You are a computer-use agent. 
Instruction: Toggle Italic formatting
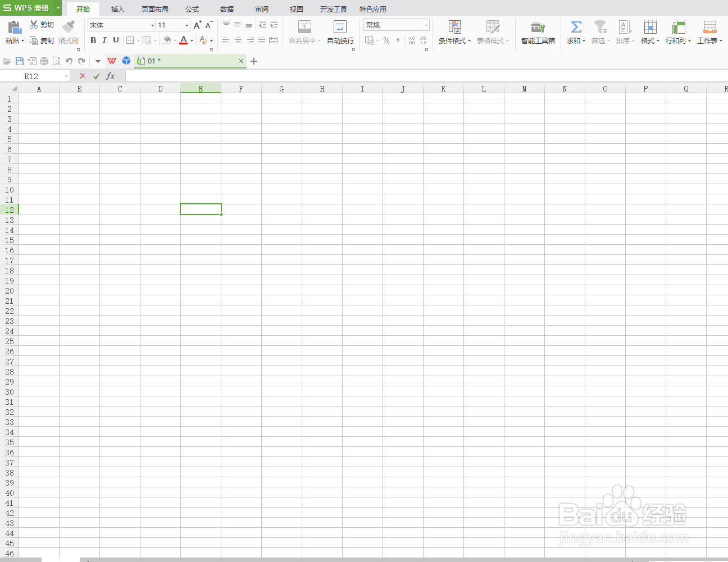click(x=104, y=40)
